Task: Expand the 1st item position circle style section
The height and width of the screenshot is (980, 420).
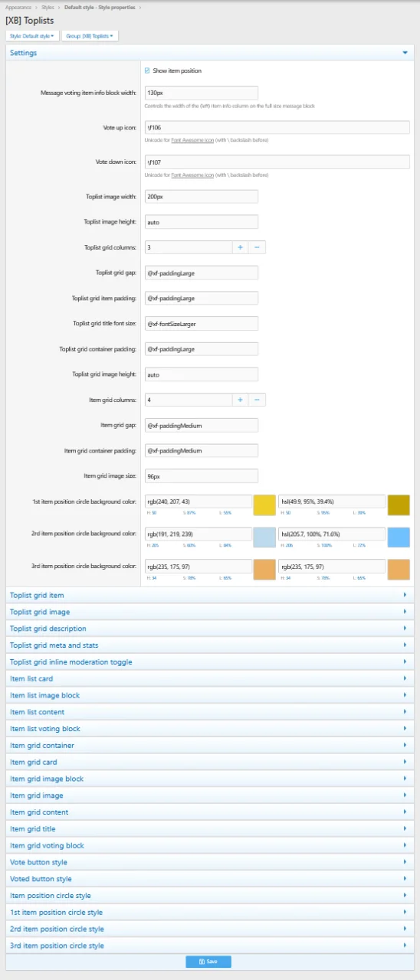Action: pos(210,912)
